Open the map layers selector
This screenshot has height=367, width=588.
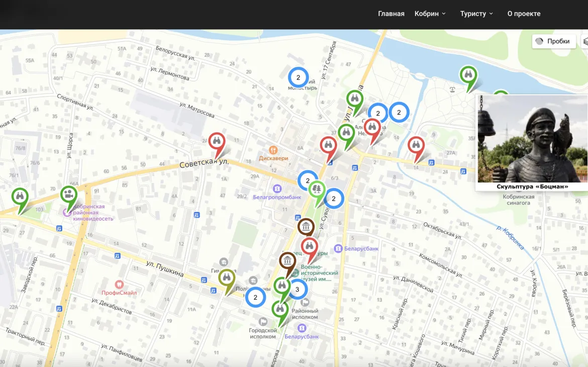584,41
